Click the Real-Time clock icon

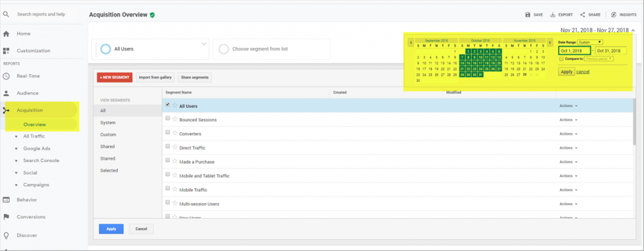[6, 76]
